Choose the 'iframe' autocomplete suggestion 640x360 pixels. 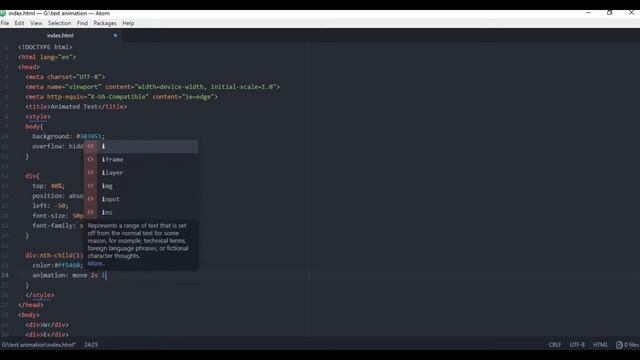tap(141, 159)
